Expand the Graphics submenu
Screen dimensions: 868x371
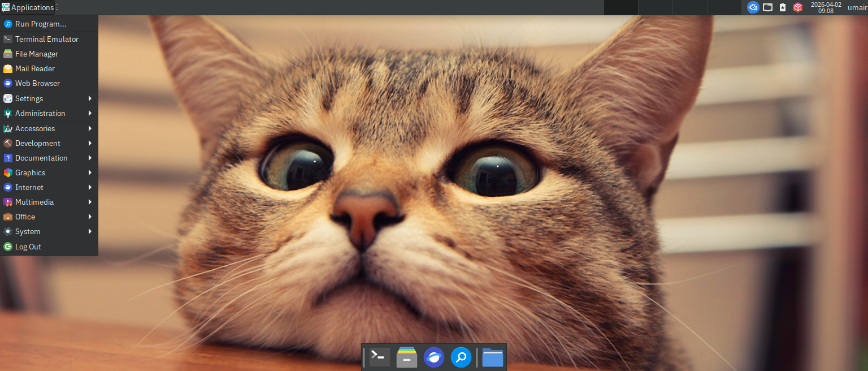coord(49,172)
